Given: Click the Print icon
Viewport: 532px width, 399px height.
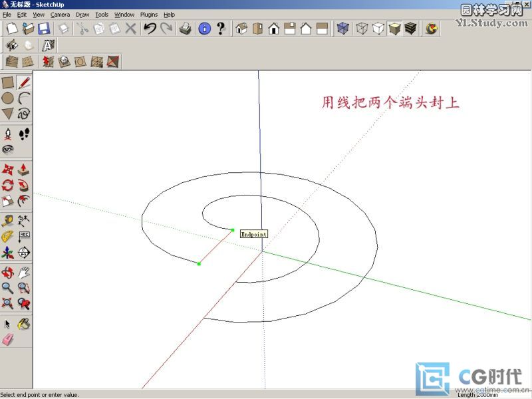Looking at the screenshot, I should click(185, 29).
